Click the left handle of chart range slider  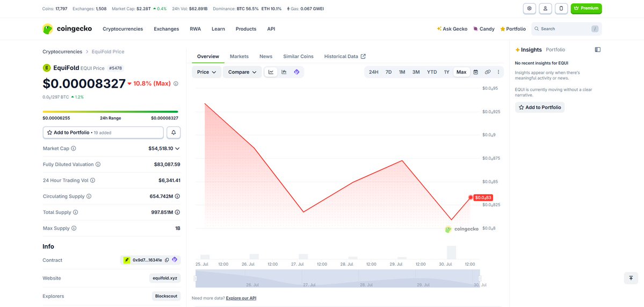pyautogui.click(x=195, y=279)
